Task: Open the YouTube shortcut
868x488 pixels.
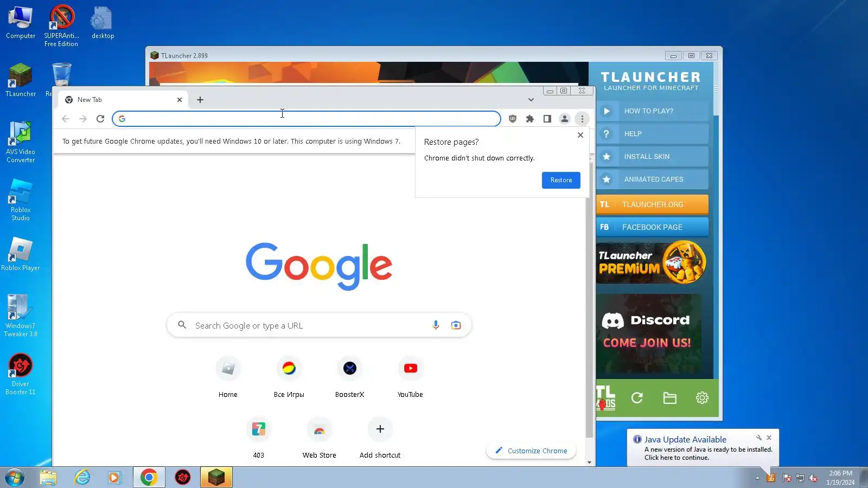Action: pyautogui.click(x=411, y=377)
